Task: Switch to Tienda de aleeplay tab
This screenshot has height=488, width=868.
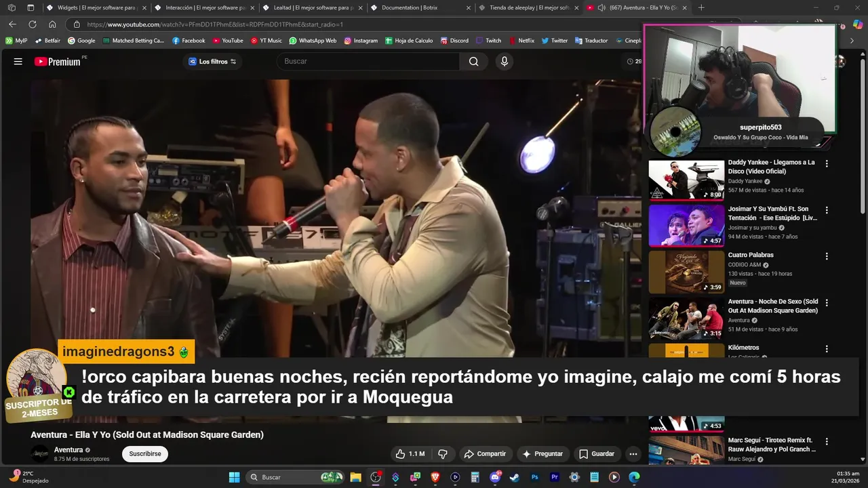Action: [528, 7]
